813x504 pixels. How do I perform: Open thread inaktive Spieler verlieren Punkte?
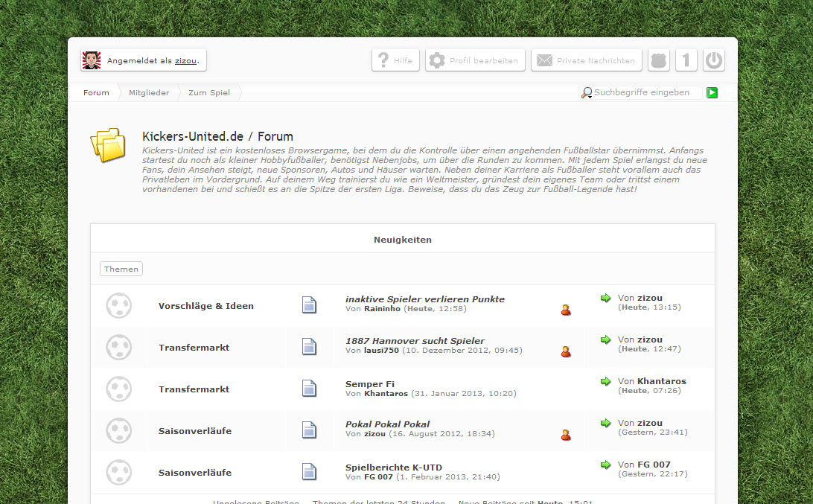(425, 299)
